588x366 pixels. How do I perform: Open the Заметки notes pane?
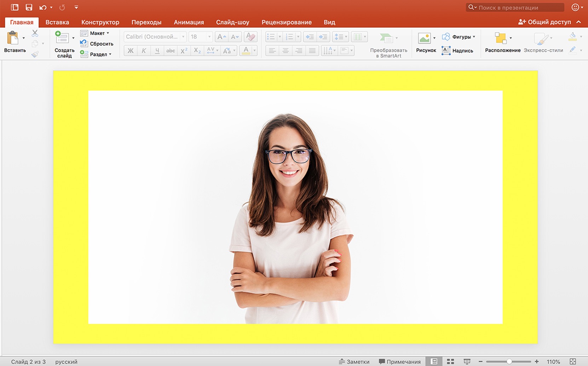pyautogui.click(x=354, y=361)
